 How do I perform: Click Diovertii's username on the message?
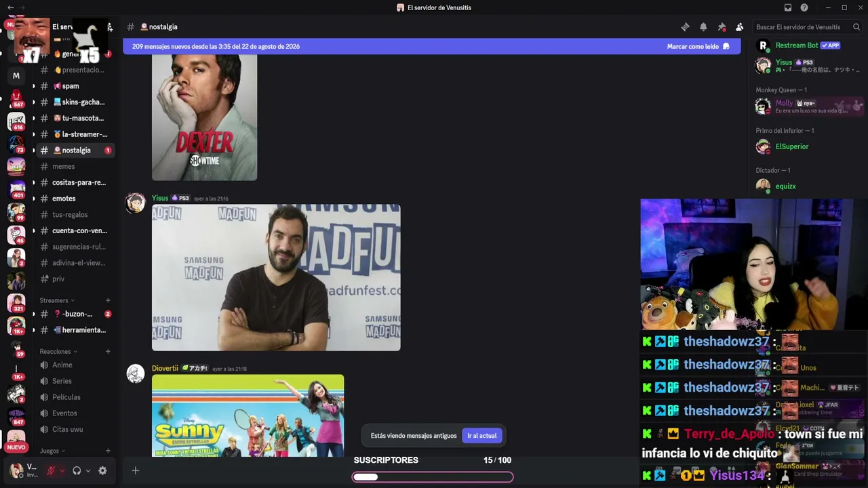[165, 369]
